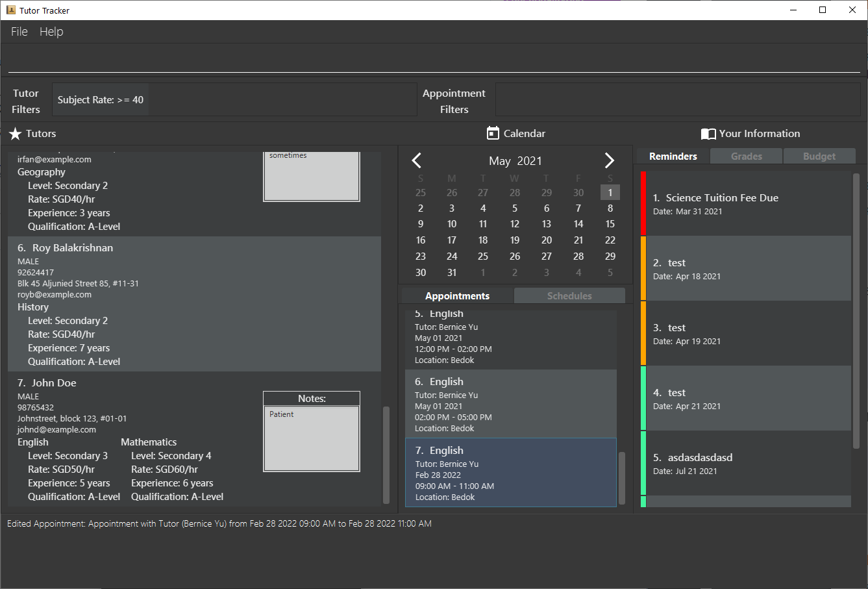Image resolution: width=868 pixels, height=589 pixels.
Task: Open the File menu
Action: point(19,32)
